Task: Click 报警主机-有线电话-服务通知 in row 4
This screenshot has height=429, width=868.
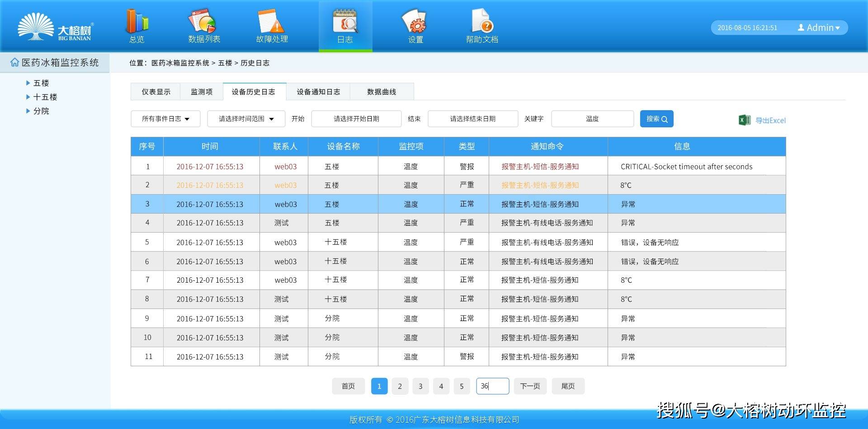Action: pyautogui.click(x=547, y=223)
